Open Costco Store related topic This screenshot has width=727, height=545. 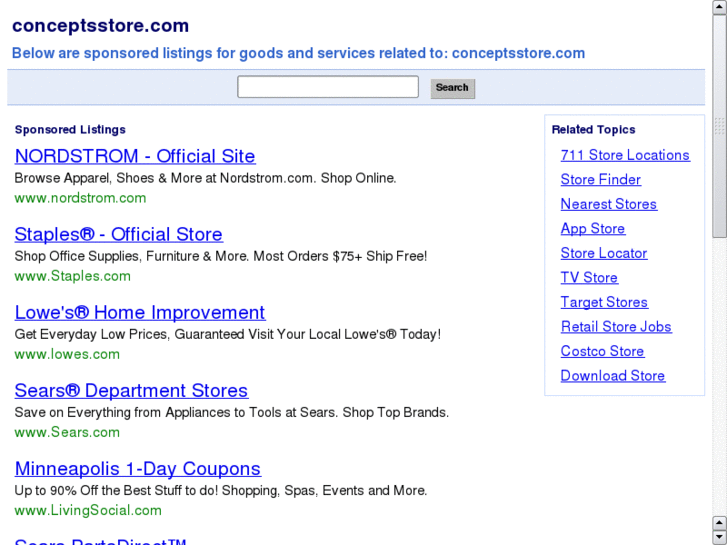pos(602,351)
